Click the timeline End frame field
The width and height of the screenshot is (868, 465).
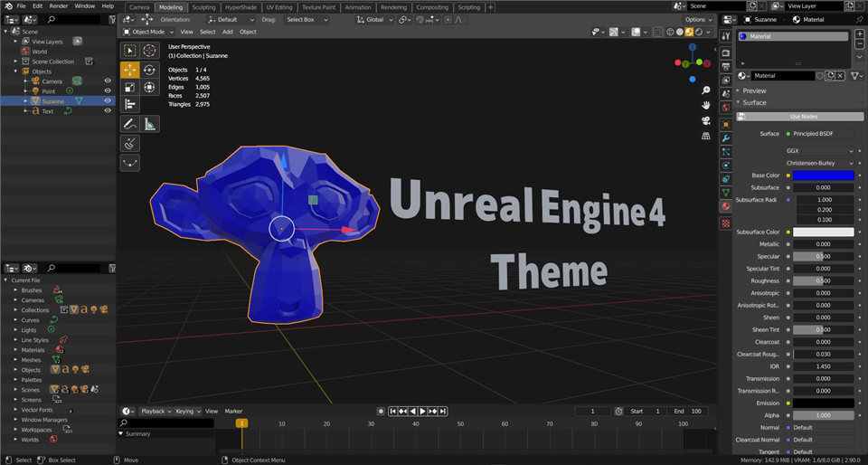(687, 412)
